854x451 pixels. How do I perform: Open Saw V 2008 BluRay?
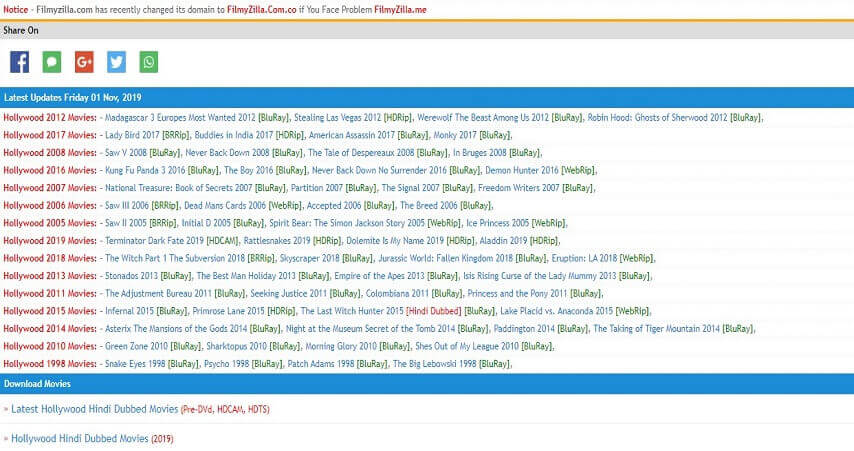pos(142,153)
